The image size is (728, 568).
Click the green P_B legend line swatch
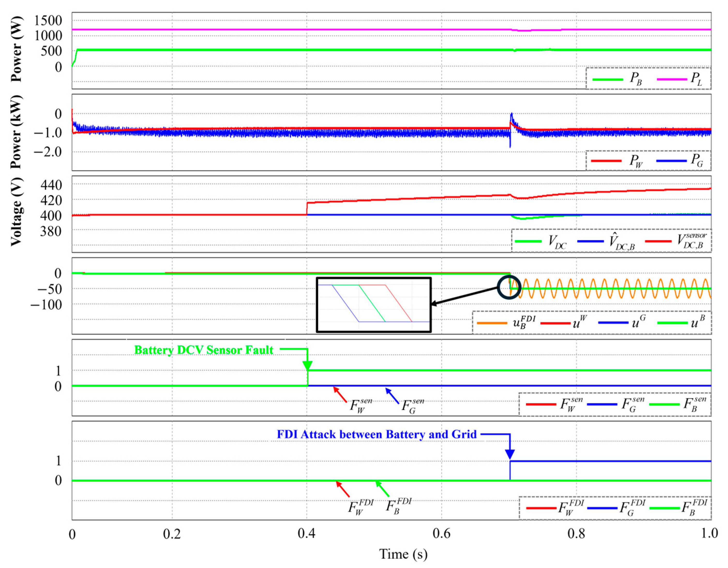tap(607, 79)
